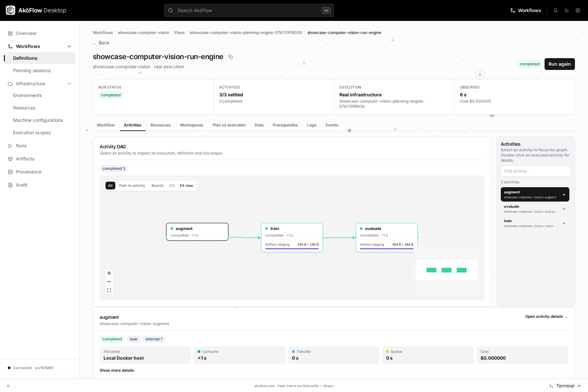Switch to the Workflow tab

pos(106,125)
